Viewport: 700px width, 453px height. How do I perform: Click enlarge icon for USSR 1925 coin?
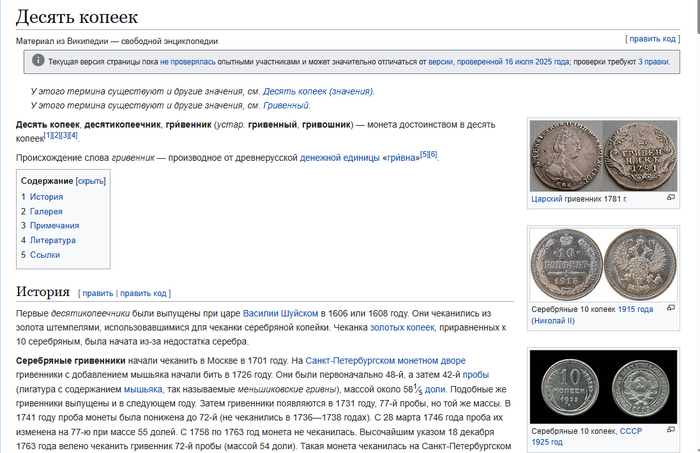[670, 430]
